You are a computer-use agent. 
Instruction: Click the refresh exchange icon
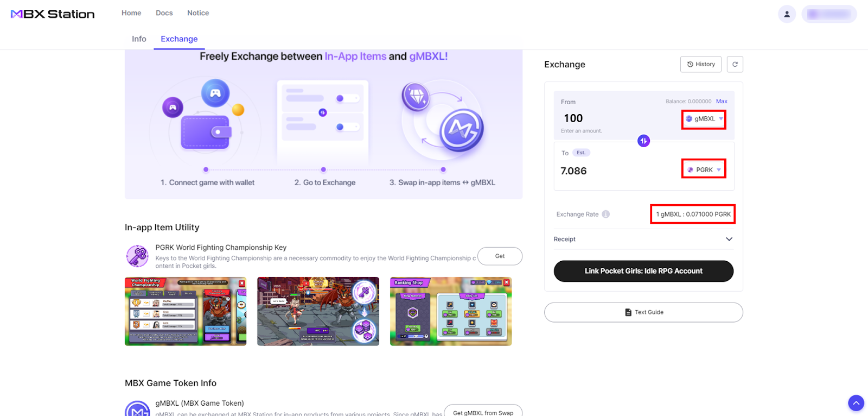tap(735, 64)
